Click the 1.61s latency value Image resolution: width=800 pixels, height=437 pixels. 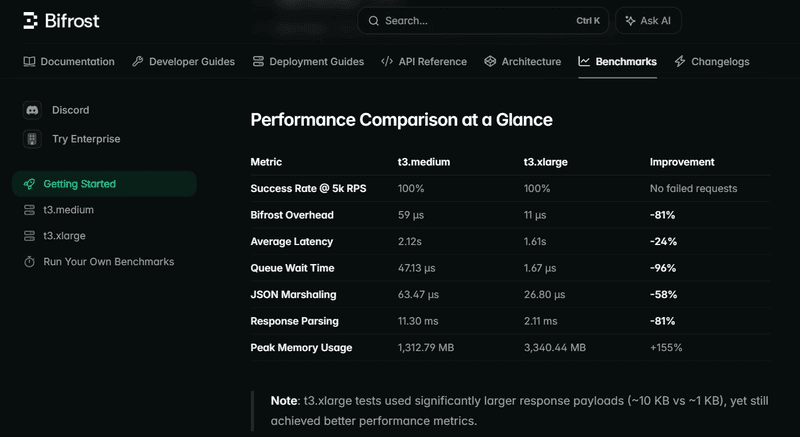[535, 242]
